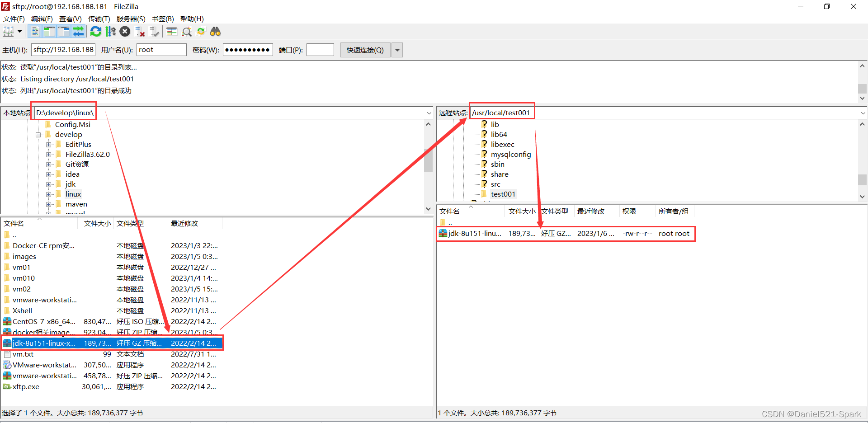The width and height of the screenshot is (868, 423).
Task: Open the quick connect history dropdown
Action: click(x=397, y=50)
